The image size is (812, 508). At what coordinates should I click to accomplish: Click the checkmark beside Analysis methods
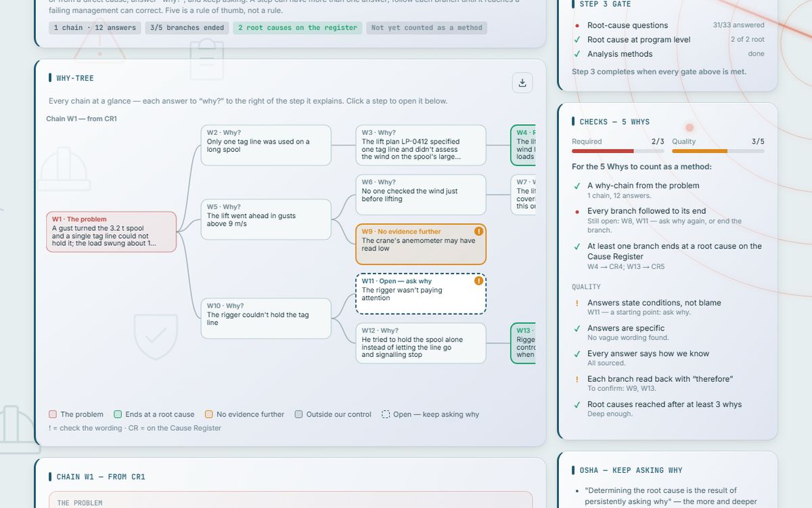tap(577, 54)
